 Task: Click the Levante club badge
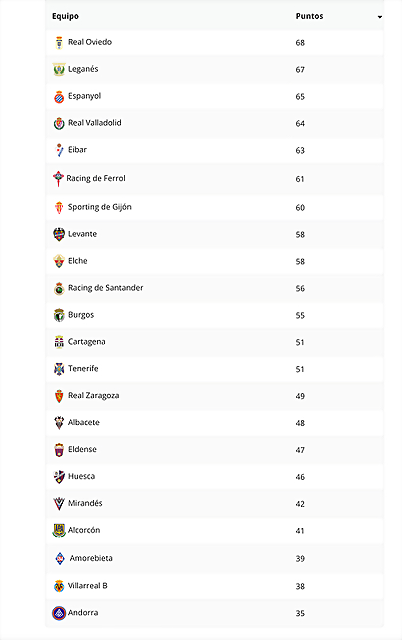[x=59, y=234]
